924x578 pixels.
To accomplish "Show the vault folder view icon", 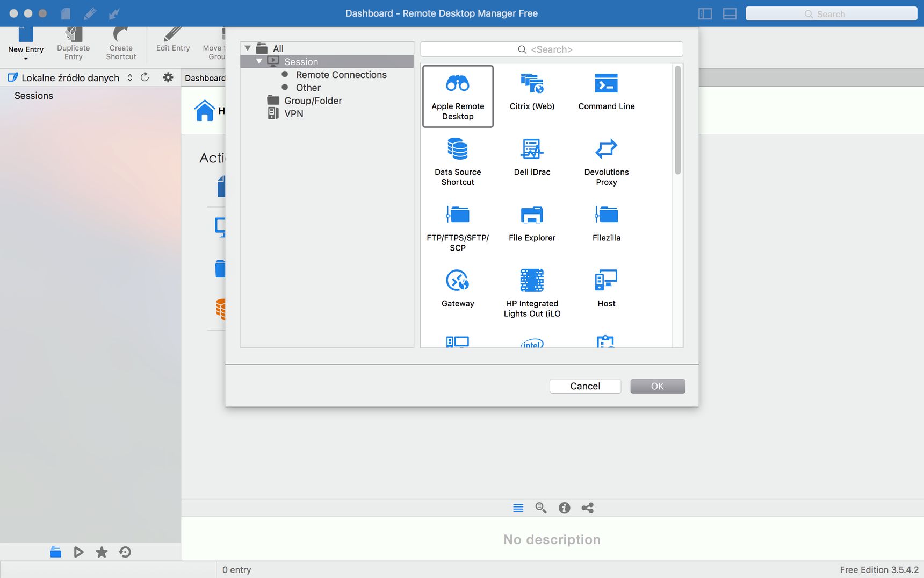I will (55, 552).
